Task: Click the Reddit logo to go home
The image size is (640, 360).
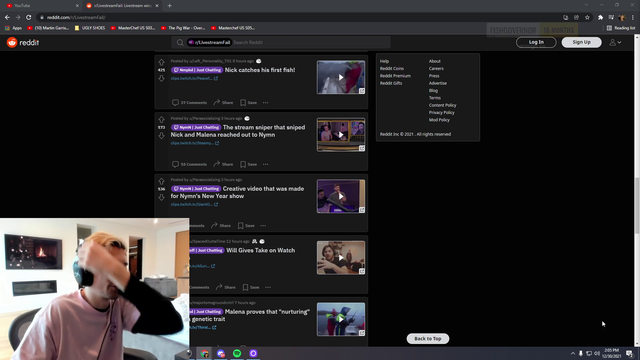Action: 23,42
